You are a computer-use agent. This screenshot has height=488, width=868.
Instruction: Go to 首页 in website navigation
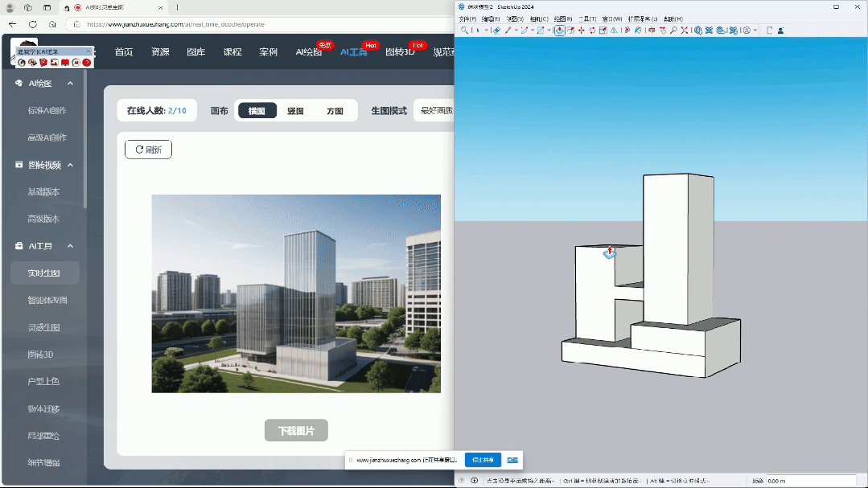click(x=123, y=51)
